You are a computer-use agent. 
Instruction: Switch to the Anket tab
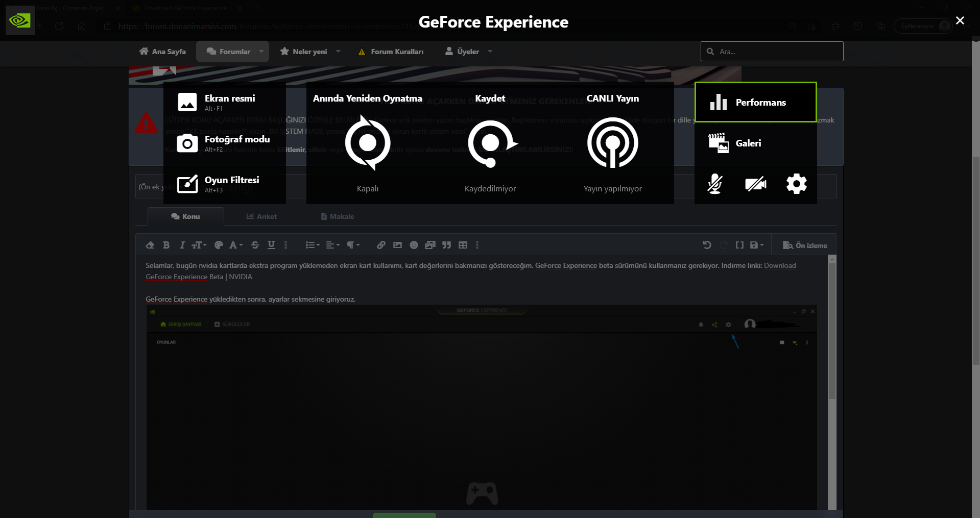tap(261, 216)
